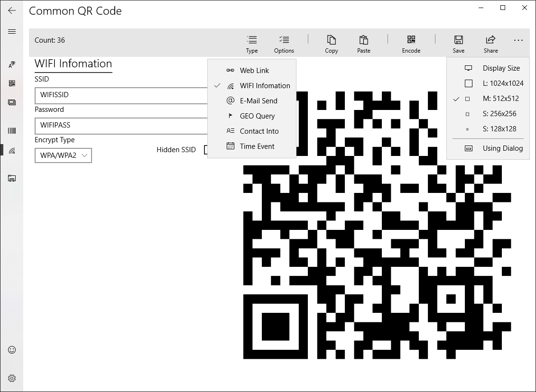Image resolution: width=536 pixels, height=392 pixels.
Task: Select Display Size save option
Action: pyautogui.click(x=488, y=68)
